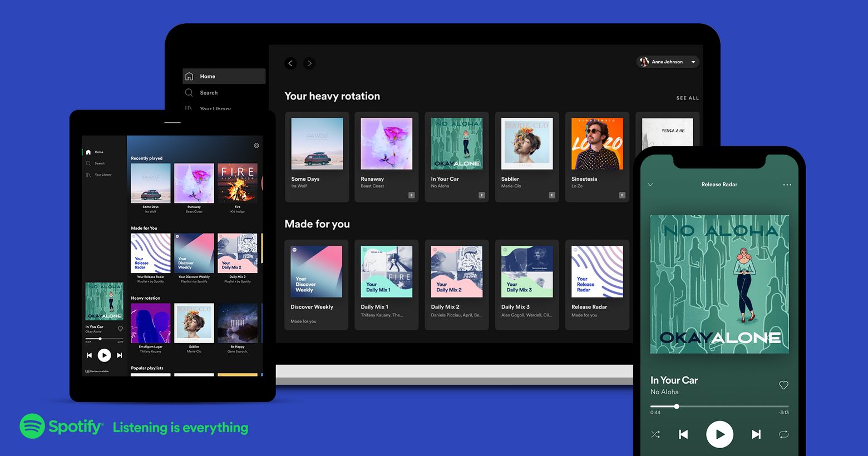
Task: Collapse the phone now-playing view with chevron
Action: pyautogui.click(x=650, y=185)
